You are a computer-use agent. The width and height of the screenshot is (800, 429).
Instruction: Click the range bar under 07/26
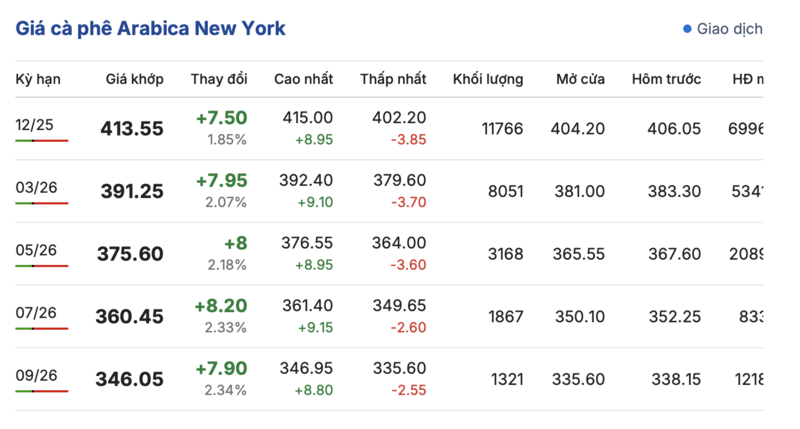pyautogui.click(x=42, y=329)
